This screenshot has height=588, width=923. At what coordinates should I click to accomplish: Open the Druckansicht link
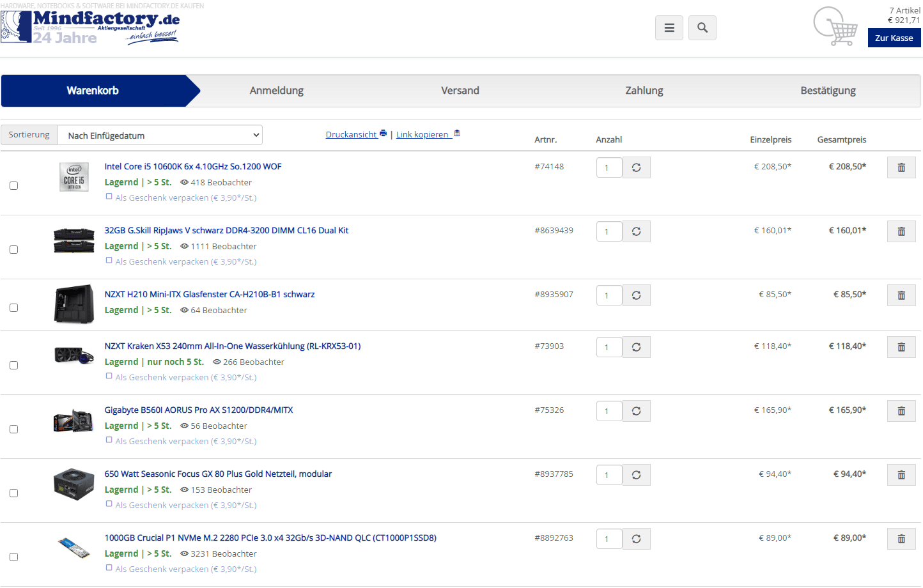coord(352,134)
